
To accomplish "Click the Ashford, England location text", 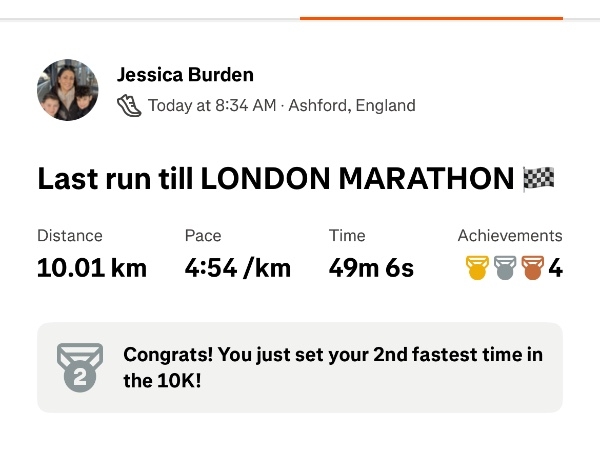I will (352, 105).
